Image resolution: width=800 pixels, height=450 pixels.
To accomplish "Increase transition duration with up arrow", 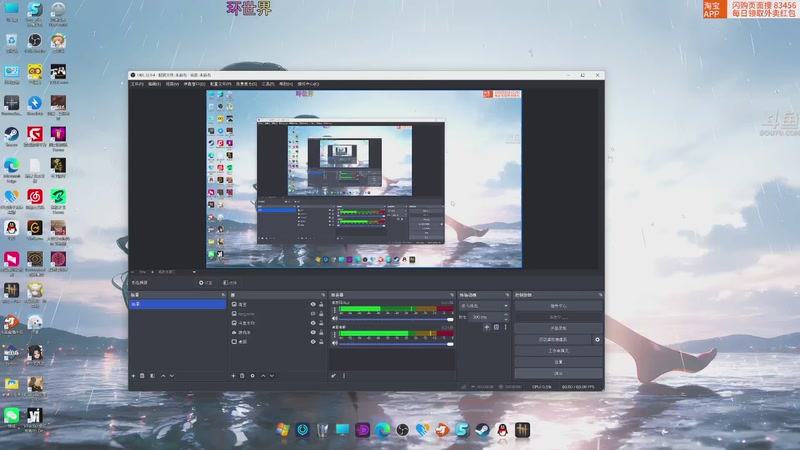I will coord(506,315).
